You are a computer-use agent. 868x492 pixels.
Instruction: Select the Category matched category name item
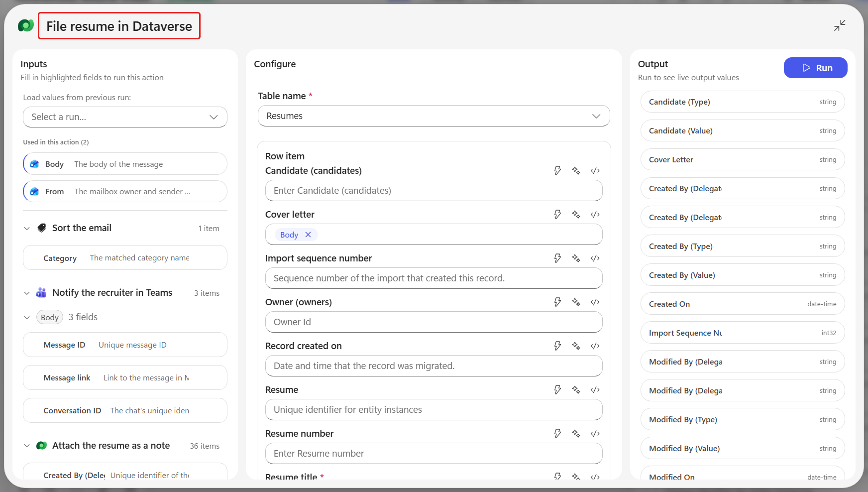(125, 258)
